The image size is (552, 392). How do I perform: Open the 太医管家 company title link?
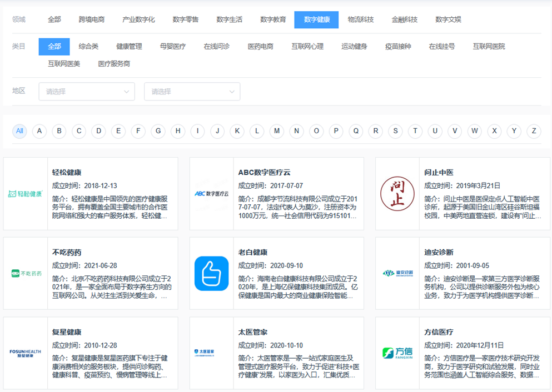[253, 332]
